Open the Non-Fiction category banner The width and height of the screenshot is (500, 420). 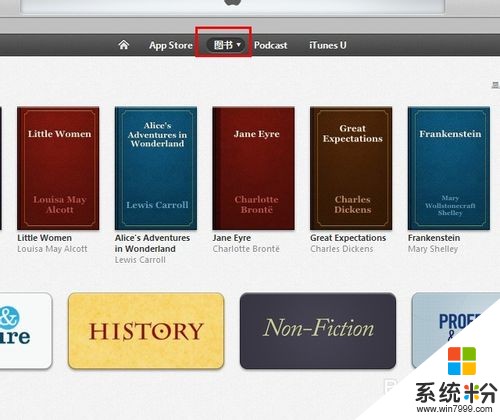(x=318, y=331)
